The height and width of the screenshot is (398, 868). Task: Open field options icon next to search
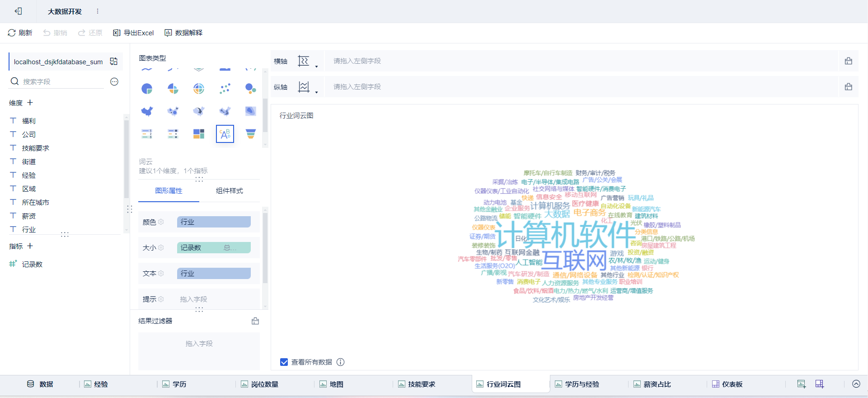(x=114, y=81)
